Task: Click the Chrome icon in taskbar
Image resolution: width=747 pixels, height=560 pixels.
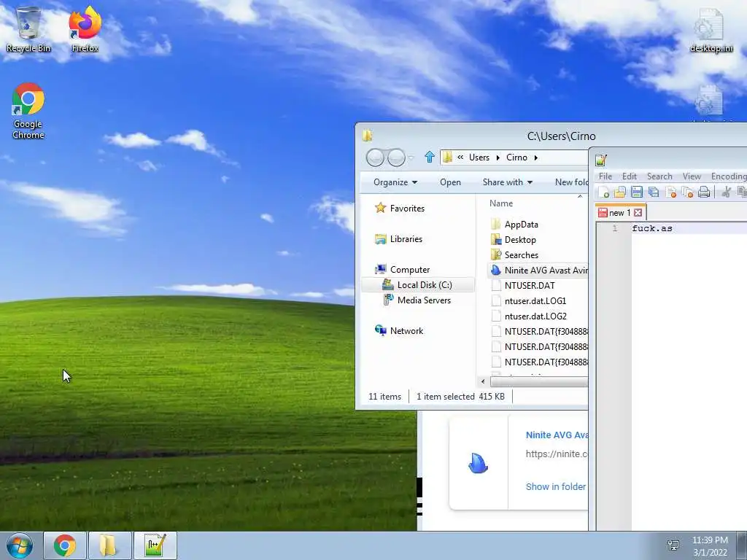Action: [x=65, y=545]
